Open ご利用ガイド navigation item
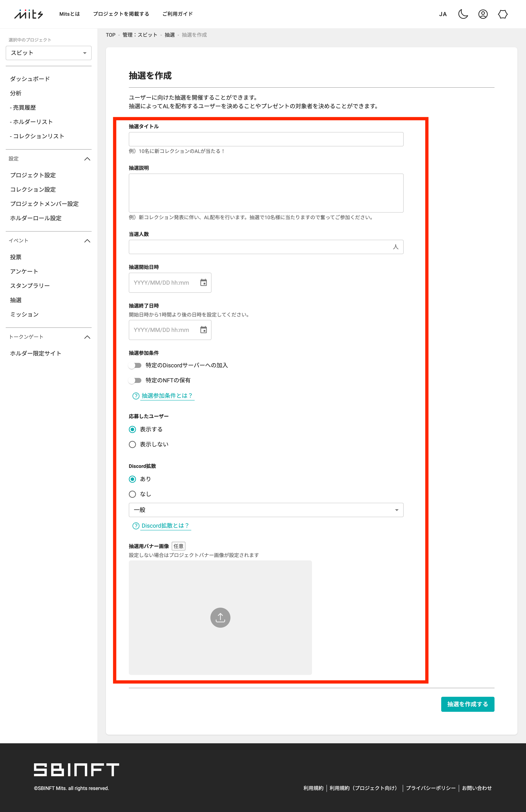This screenshot has height=812, width=526. pyautogui.click(x=177, y=14)
